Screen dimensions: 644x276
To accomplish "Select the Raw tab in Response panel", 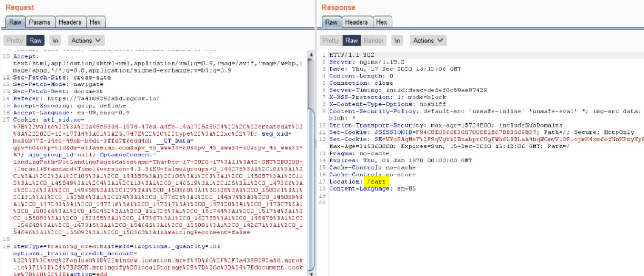I will (331, 22).
